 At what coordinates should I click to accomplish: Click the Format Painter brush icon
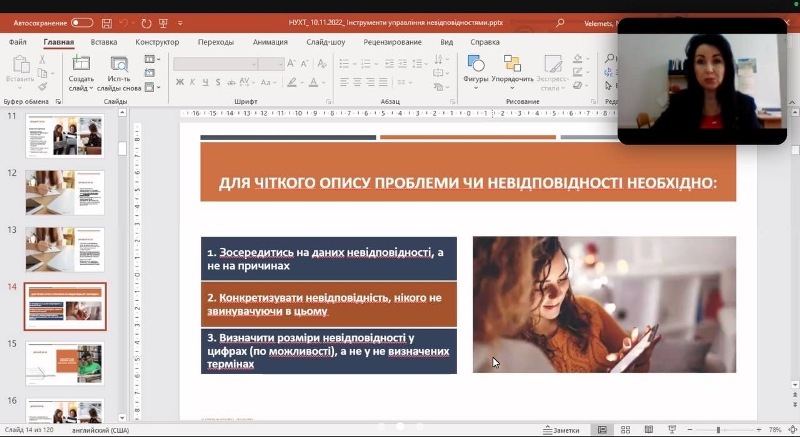pyautogui.click(x=42, y=87)
